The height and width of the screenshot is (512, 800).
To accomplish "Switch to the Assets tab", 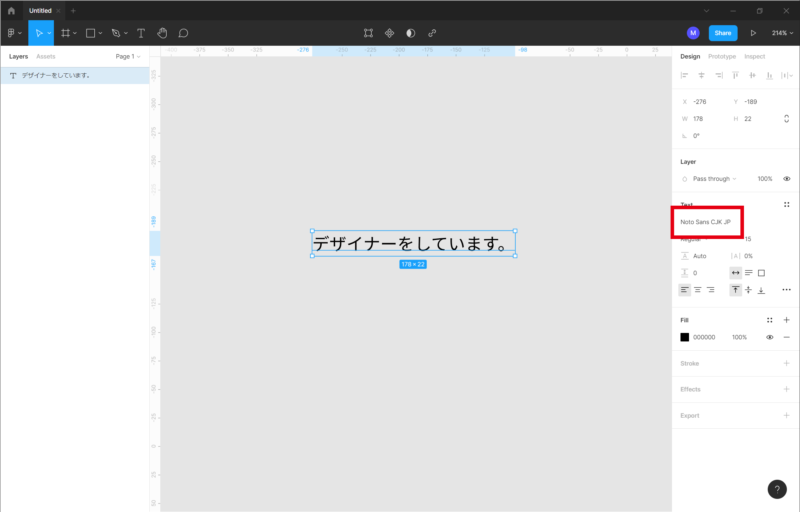I will pyautogui.click(x=46, y=57).
